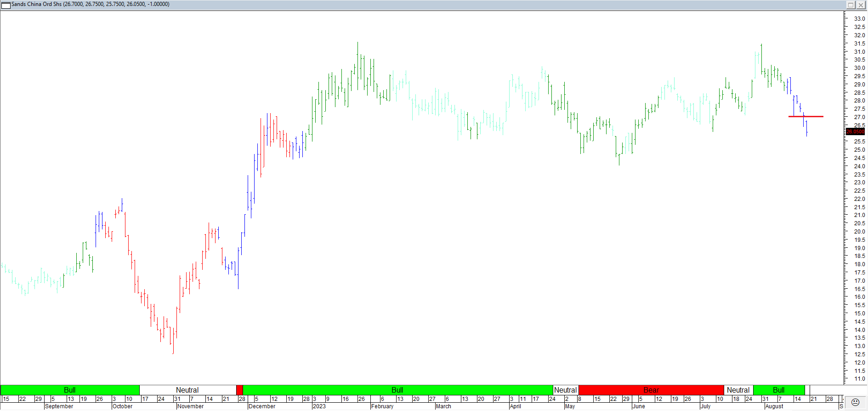Click the Neutral ribbon segment above July 18
The image size is (868, 411).
tap(738, 390)
